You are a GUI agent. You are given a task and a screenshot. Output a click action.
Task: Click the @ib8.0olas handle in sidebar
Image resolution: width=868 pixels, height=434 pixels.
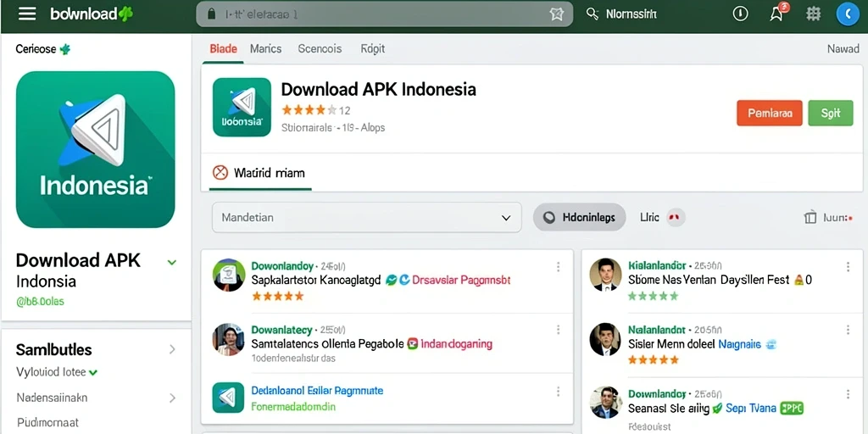[x=40, y=302]
